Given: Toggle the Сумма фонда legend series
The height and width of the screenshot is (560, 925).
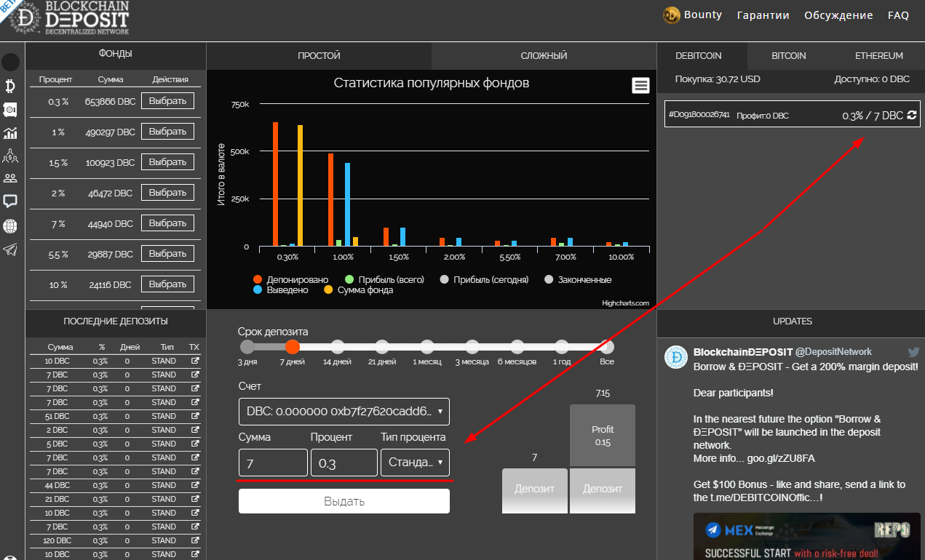Looking at the screenshot, I should (x=359, y=289).
